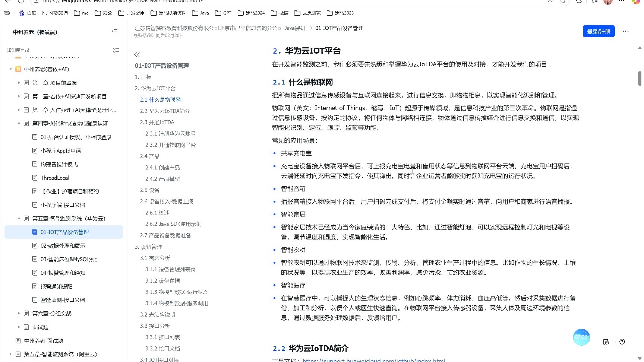This screenshot has height=362, width=644.
Task: Click the document icon beside ThreadLocal
Action: pyautogui.click(x=35, y=178)
